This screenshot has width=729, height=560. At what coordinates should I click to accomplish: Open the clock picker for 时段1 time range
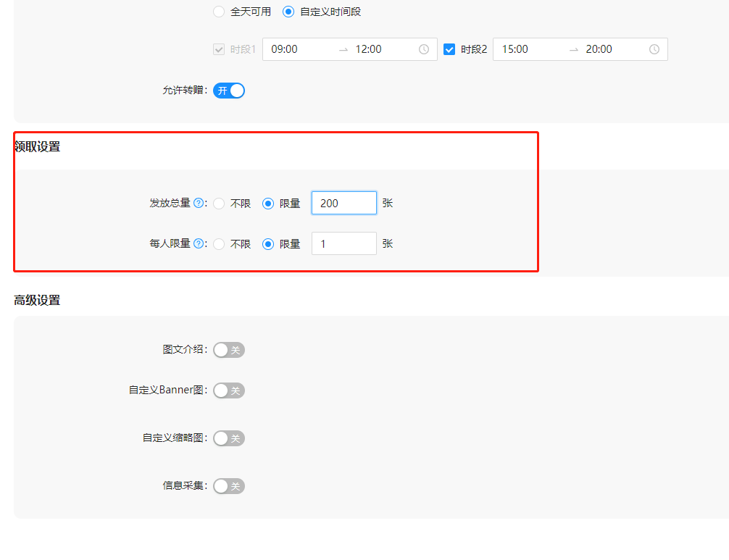(x=424, y=49)
